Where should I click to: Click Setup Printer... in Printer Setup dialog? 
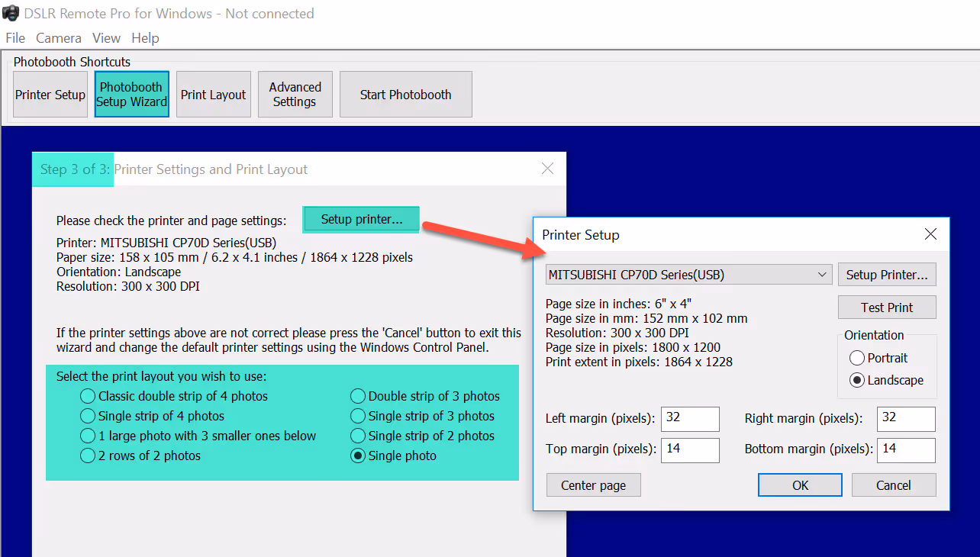(x=887, y=275)
